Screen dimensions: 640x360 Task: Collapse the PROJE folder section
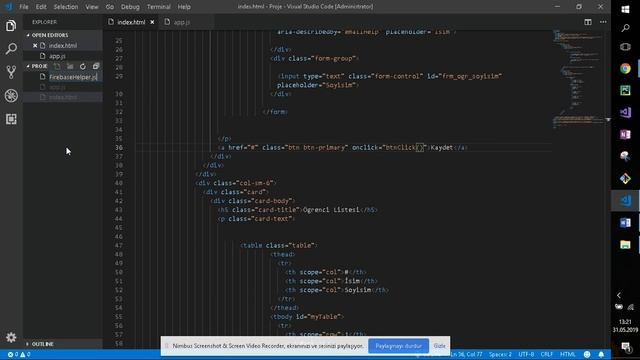click(x=37, y=66)
